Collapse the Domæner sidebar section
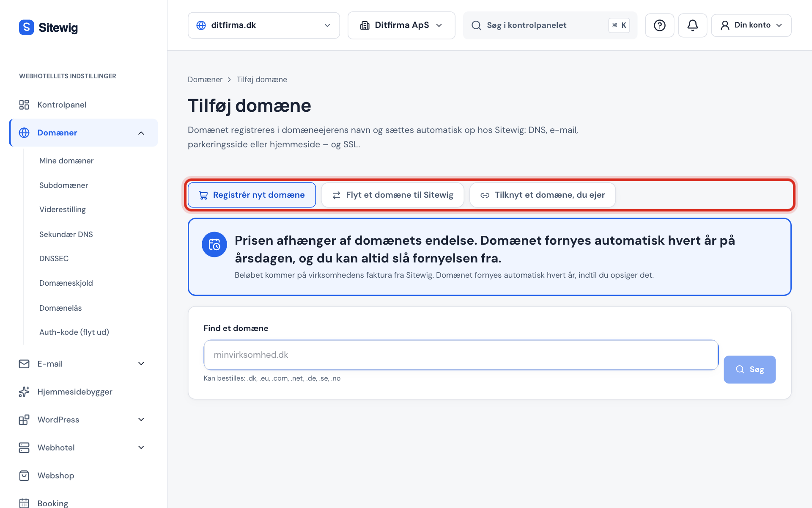This screenshot has height=508, width=812. (141, 133)
